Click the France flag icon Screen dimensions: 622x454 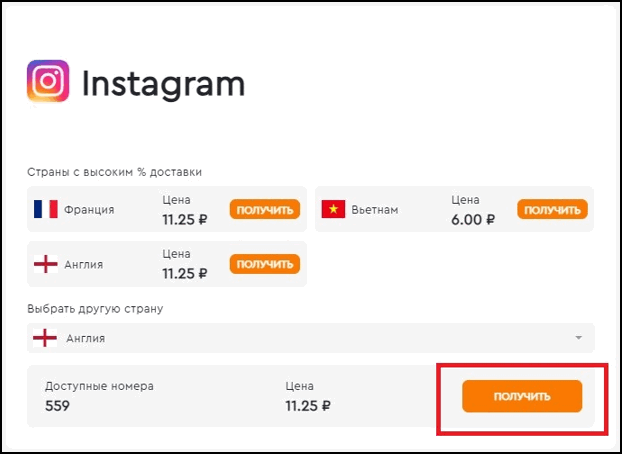coord(46,209)
